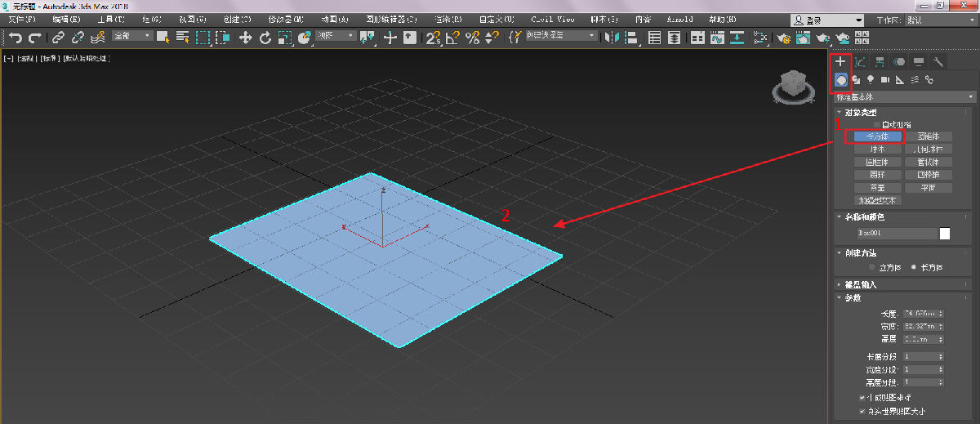
Task: Open the Arnold menu
Action: pyautogui.click(x=679, y=19)
